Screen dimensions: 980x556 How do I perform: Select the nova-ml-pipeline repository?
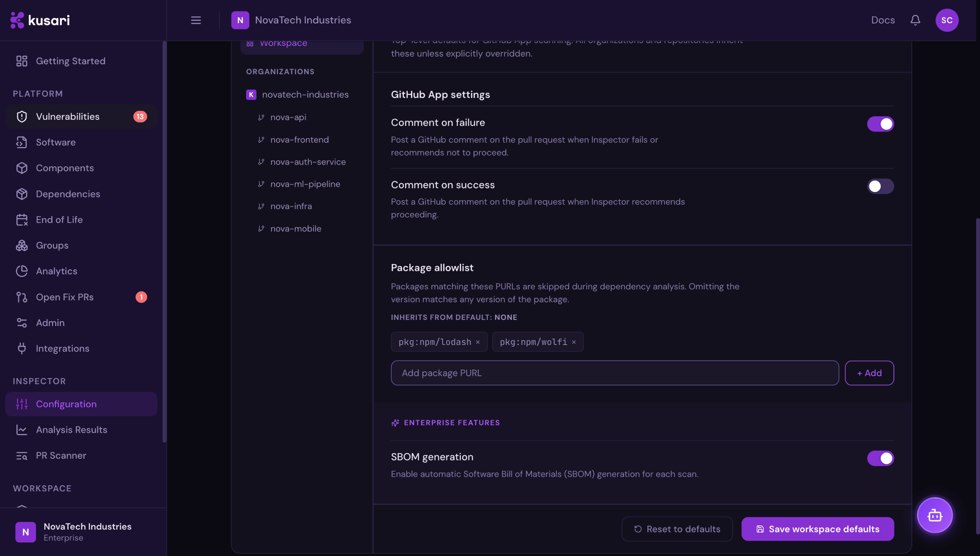pyautogui.click(x=305, y=184)
